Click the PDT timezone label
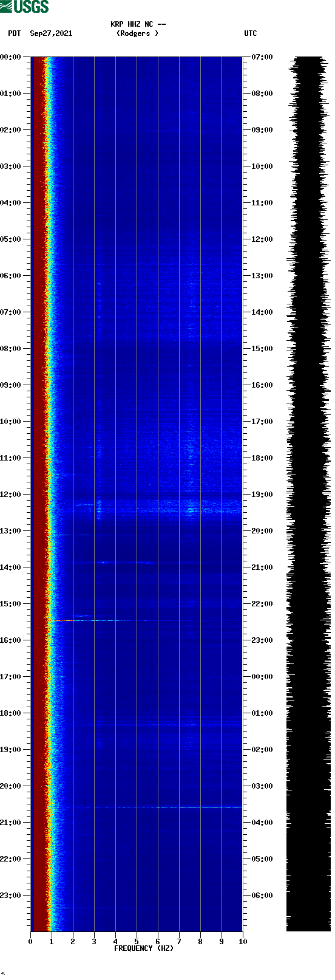 15,33
